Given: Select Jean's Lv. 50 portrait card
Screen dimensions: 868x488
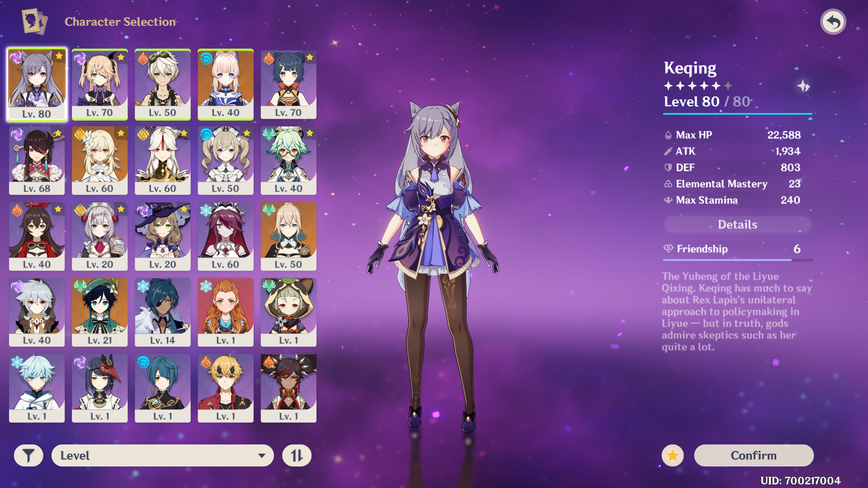Looking at the screenshot, I should tap(288, 236).
